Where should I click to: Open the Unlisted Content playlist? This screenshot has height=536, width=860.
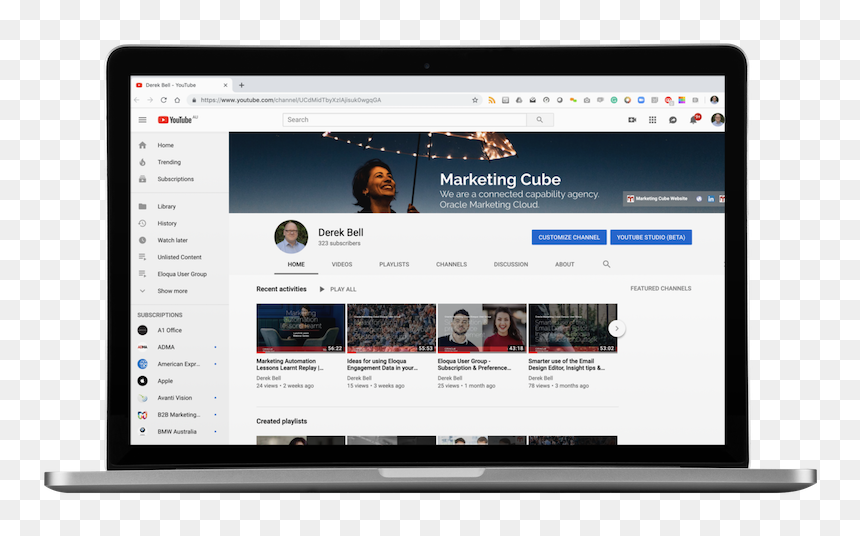(x=180, y=257)
